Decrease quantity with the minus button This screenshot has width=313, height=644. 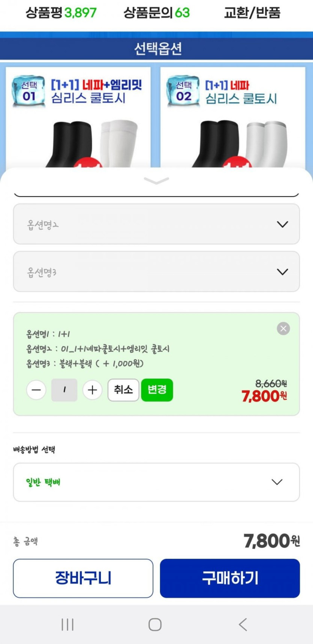coord(36,390)
